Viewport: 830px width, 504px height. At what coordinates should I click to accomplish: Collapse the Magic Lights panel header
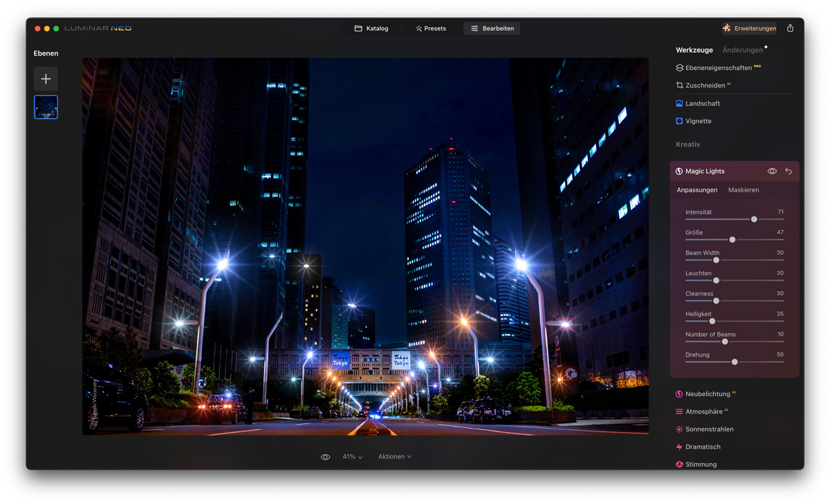click(735, 171)
